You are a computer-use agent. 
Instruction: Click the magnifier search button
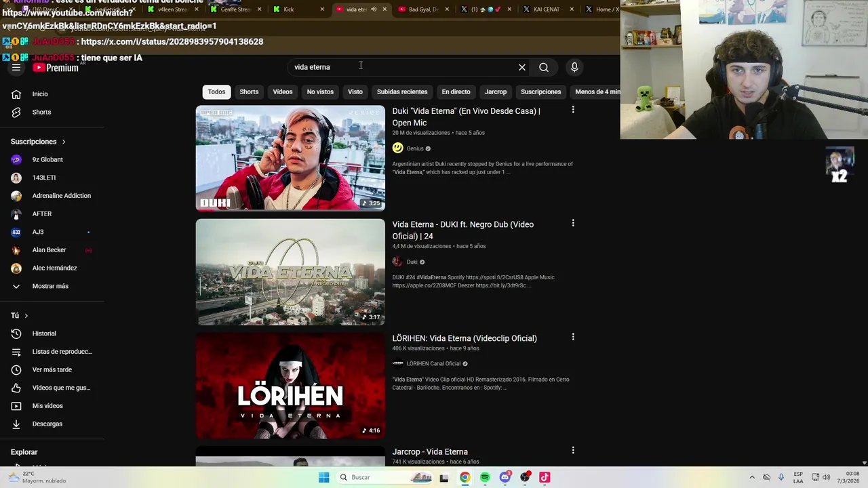[544, 67]
